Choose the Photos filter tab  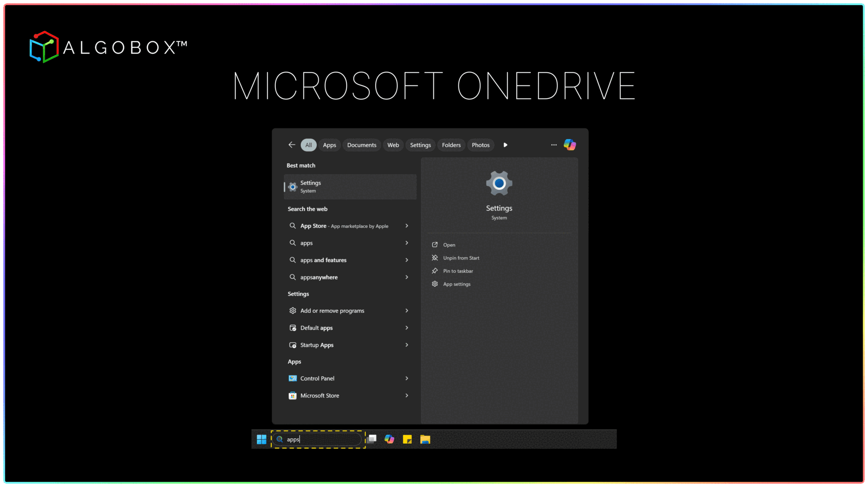(x=481, y=145)
